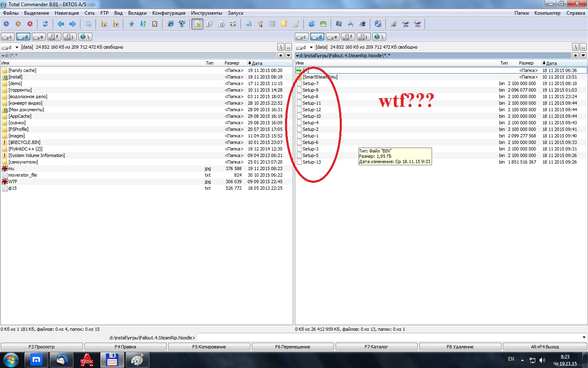Click the paper scroll toolbar icon
The image size is (588, 368).
pyautogui.click(x=296, y=24)
